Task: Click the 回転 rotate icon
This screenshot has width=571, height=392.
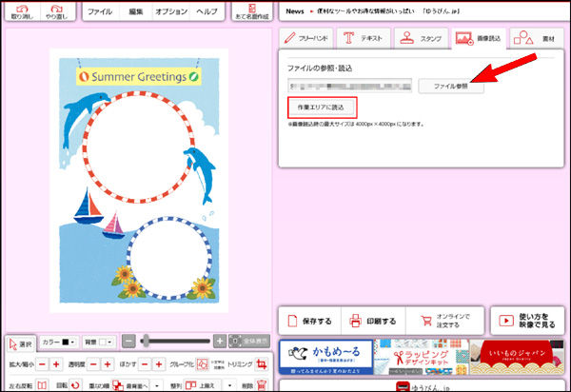Action: point(75,385)
